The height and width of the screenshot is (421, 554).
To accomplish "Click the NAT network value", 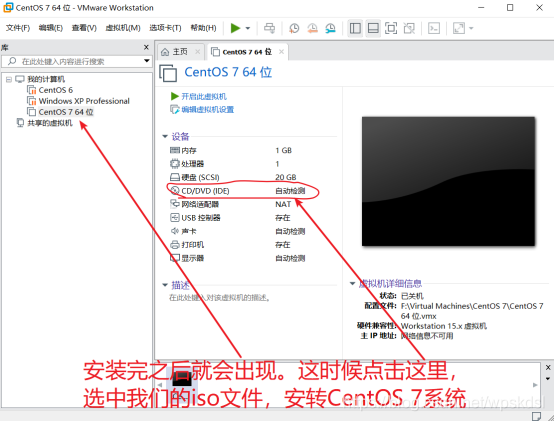I will [x=283, y=204].
